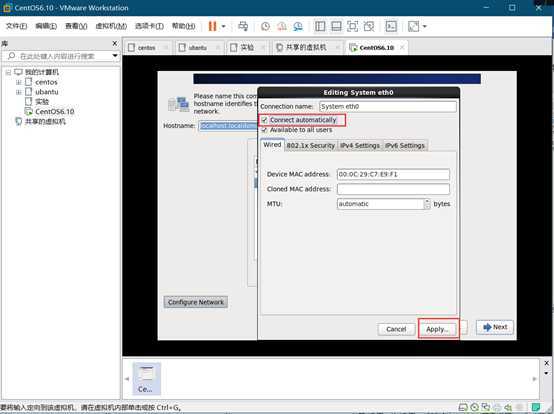Click the network adapter status icon

[x=486, y=407]
